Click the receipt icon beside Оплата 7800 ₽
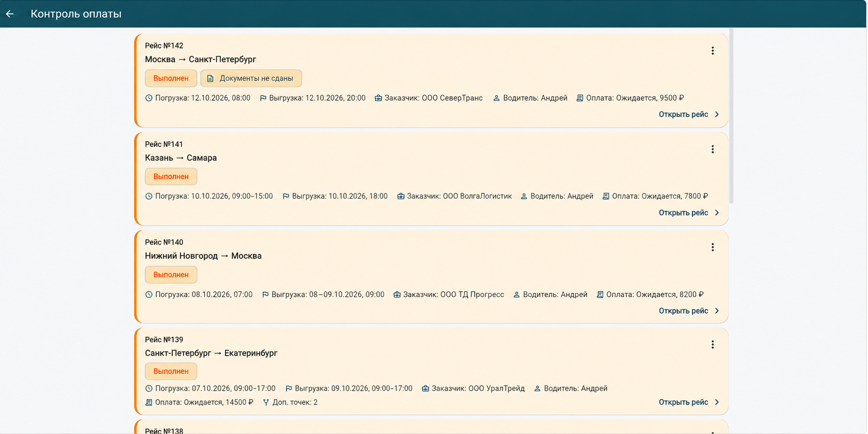 point(606,196)
